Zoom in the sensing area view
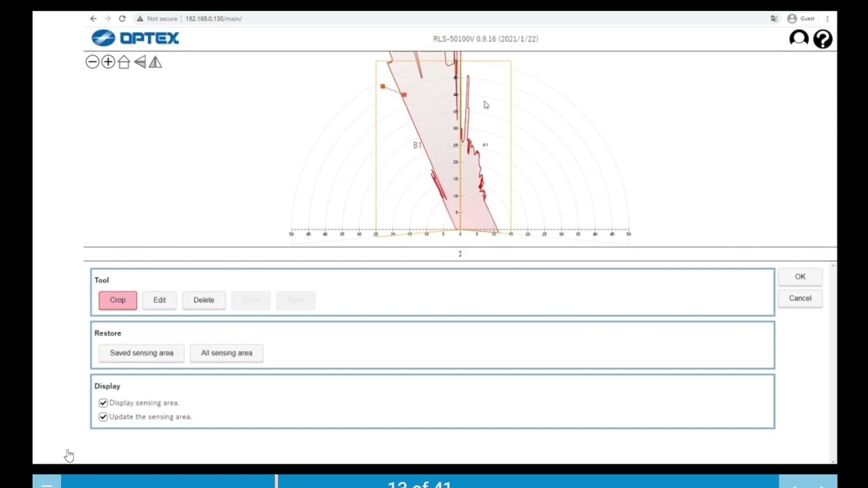The width and height of the screenshot is (868, 488). pos(108,62)
